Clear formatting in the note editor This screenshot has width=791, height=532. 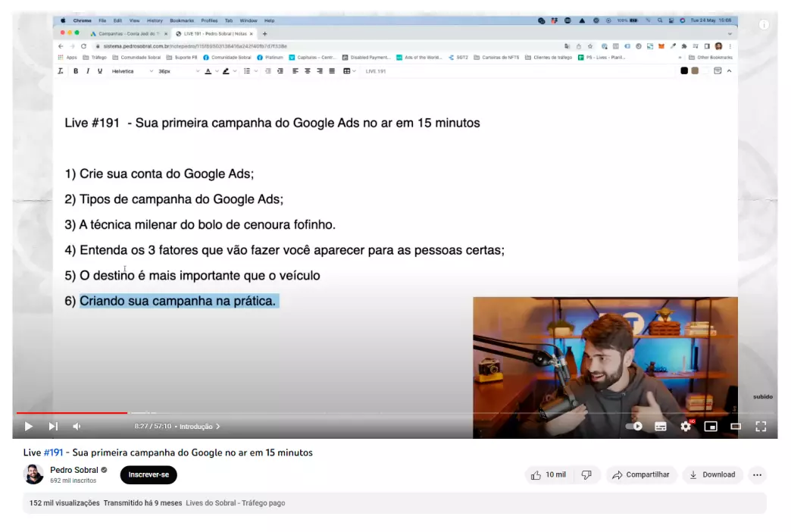tap(61, 71)
